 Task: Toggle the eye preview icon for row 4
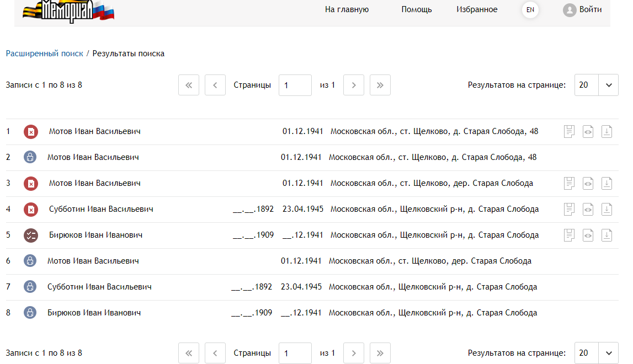[588, 210]
